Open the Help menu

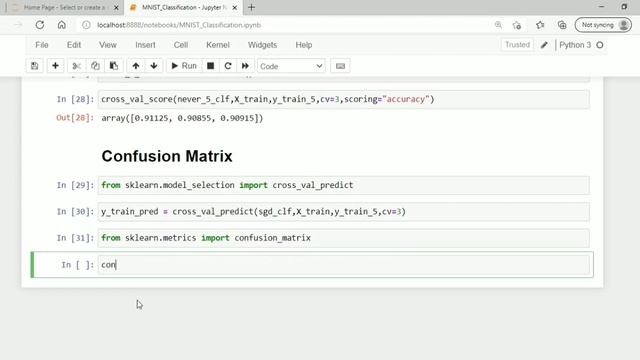pos(304,45)
